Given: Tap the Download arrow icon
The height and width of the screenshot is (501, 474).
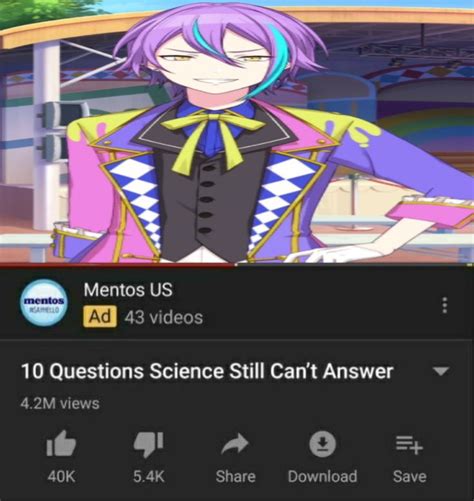Looking at the screenshot, I should point(322,444).
